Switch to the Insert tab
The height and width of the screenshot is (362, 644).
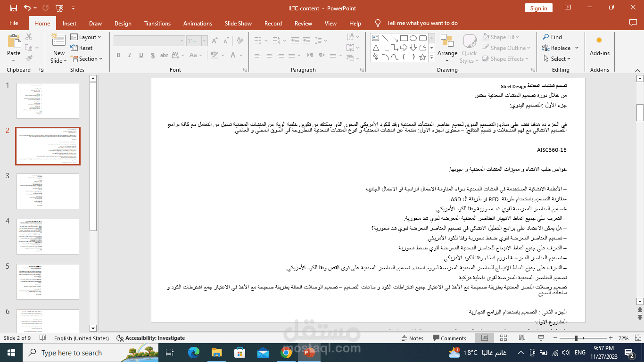(69, 23)
